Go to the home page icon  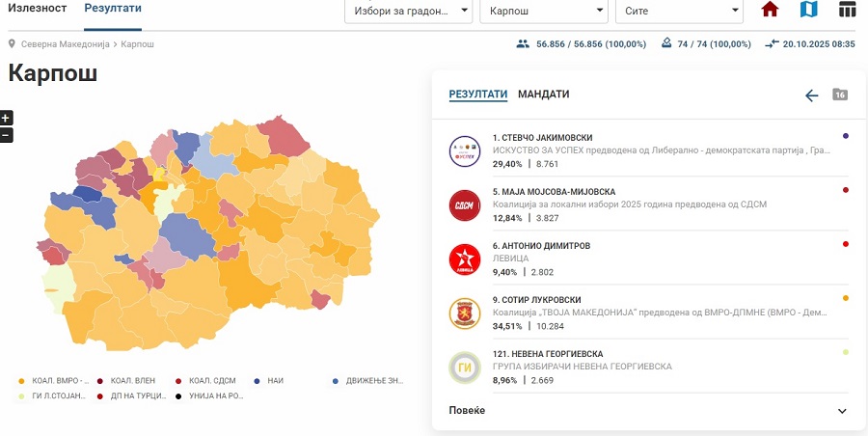tap(770, 11)
